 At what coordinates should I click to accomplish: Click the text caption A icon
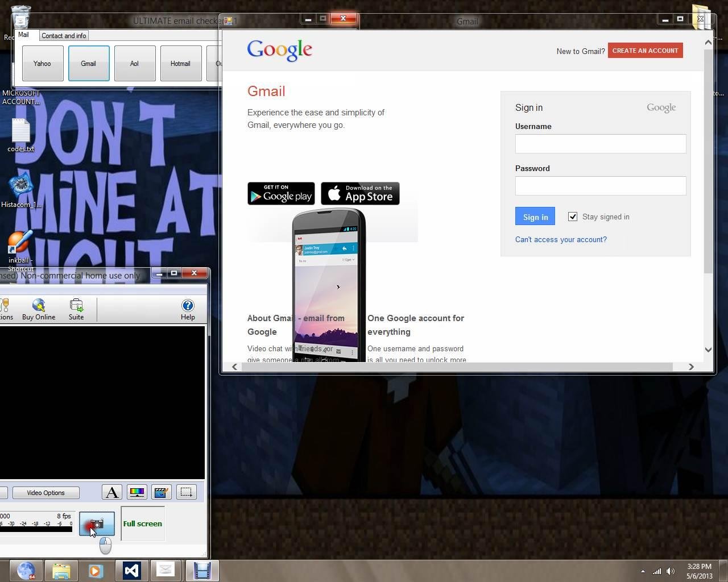[x=112, y=492]
